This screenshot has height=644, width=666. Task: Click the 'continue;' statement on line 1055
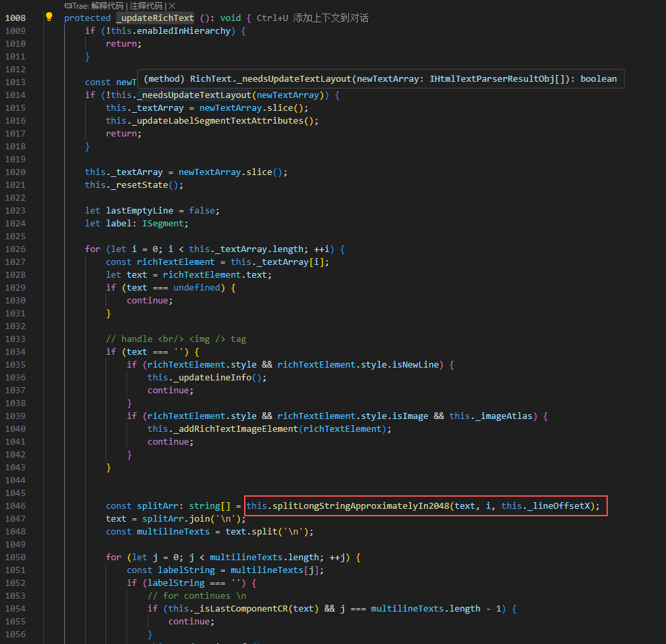tap(191, 622)
